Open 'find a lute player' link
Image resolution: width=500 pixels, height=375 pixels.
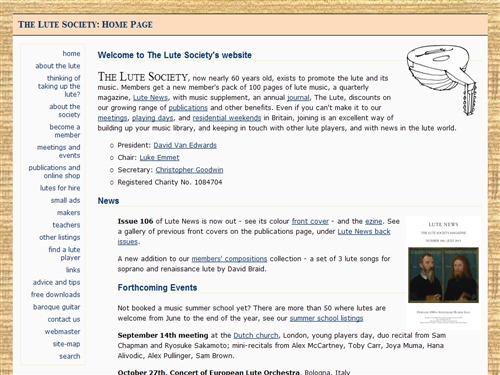click(x=64, y=253)
